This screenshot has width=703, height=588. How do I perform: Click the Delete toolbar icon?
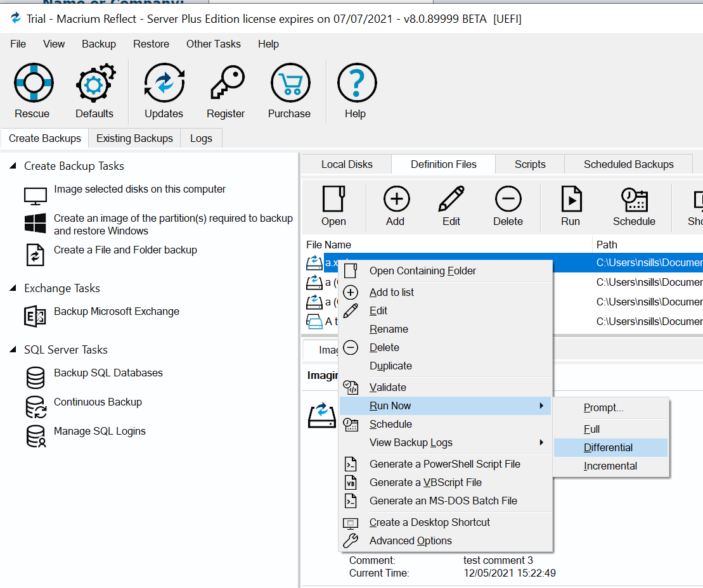coord(508,198)
